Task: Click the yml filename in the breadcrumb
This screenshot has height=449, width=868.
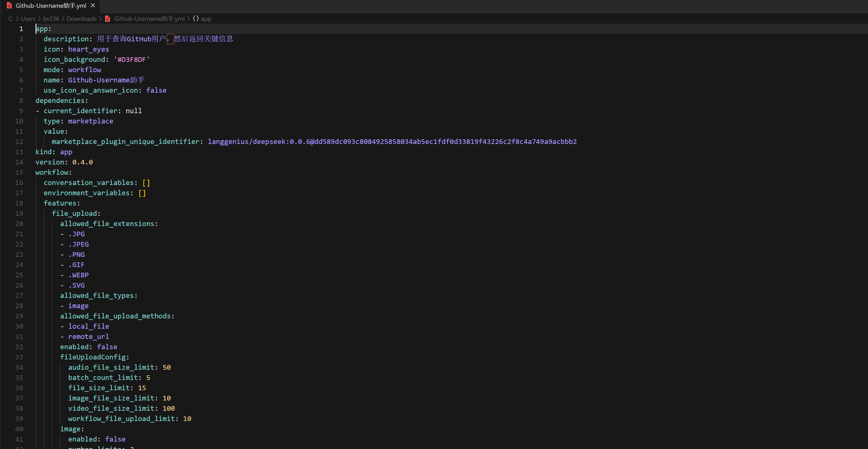Action: 149,19
